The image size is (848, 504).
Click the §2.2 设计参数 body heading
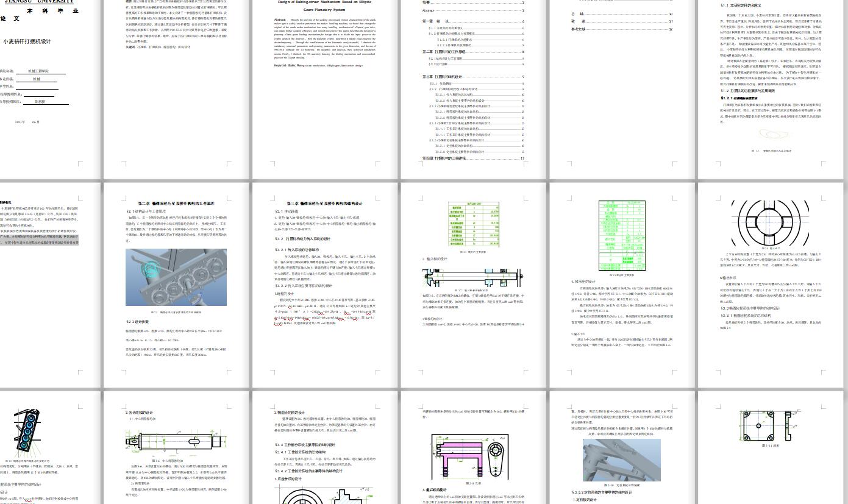pos(138,322)
